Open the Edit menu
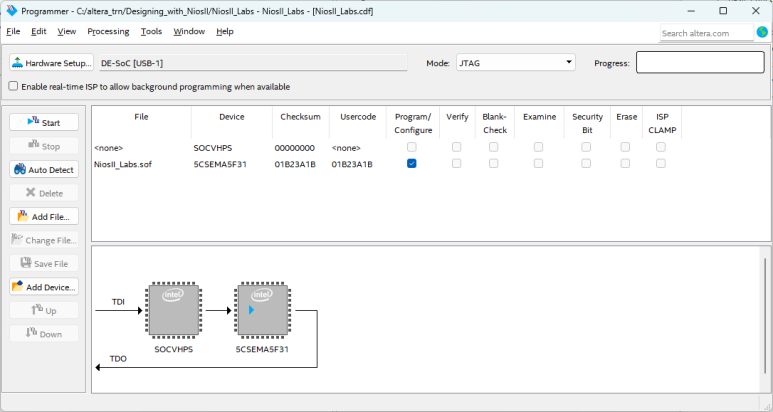The height and width of the screenshot is (412, 773). point(38,32)
